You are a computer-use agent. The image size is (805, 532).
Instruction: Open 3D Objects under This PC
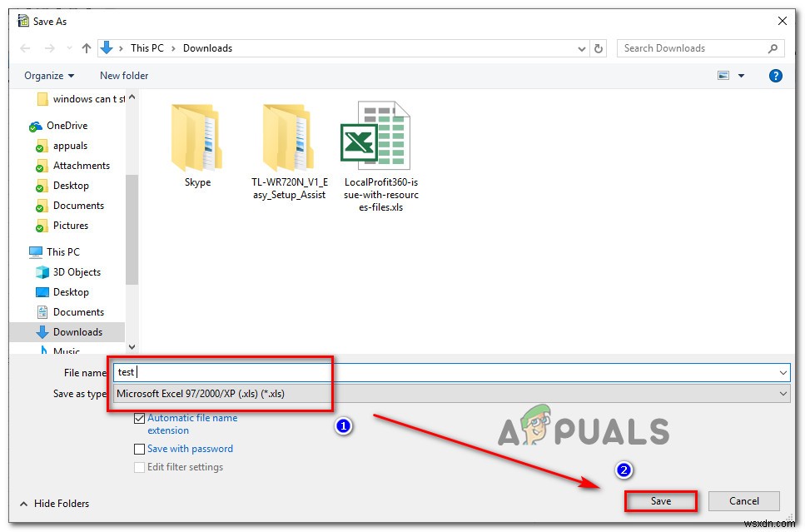pyautogui.click(x=68, y=272)
